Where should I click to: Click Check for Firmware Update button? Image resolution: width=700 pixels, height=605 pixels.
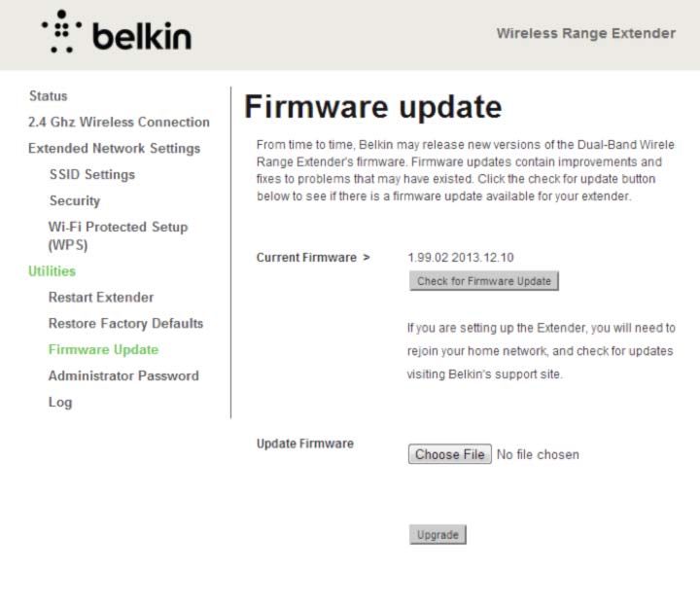(x=484, y=281)
